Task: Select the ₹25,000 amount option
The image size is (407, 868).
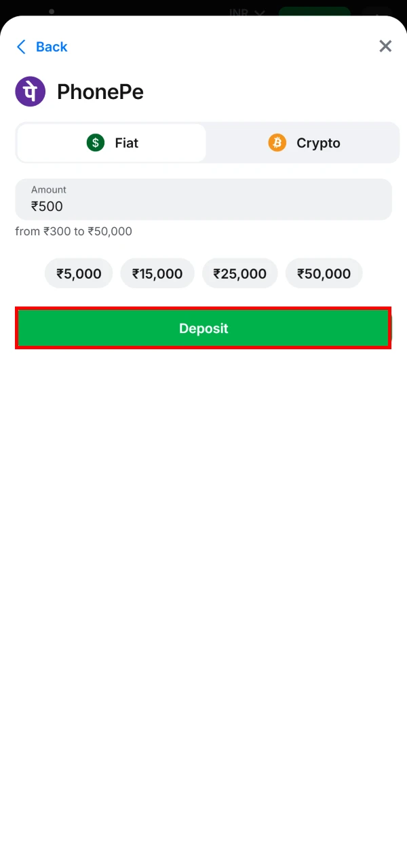Action: [240, 273]
